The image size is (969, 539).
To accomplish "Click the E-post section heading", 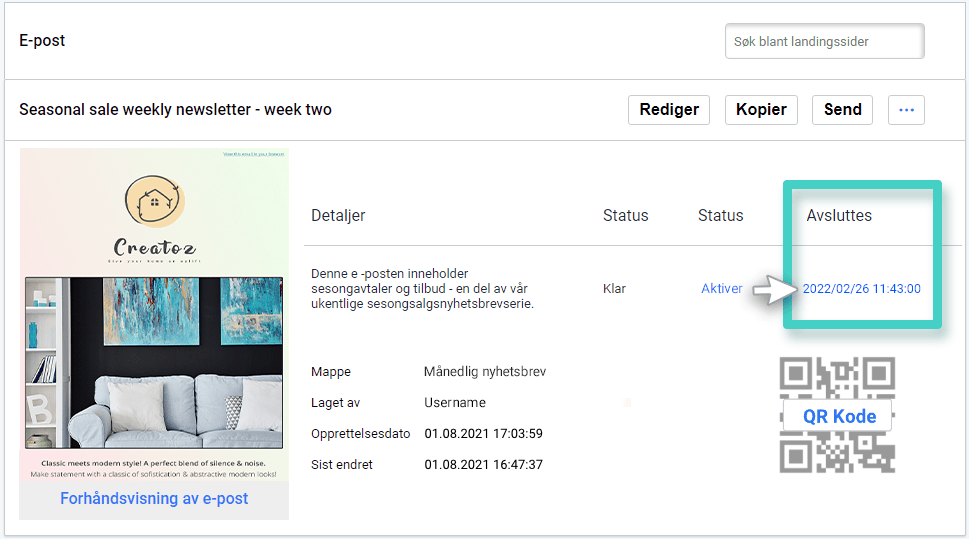I will click(42, 41).
